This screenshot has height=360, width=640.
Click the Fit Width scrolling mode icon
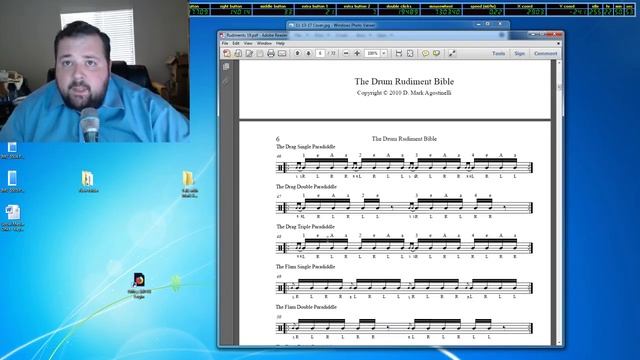point(399,53)
